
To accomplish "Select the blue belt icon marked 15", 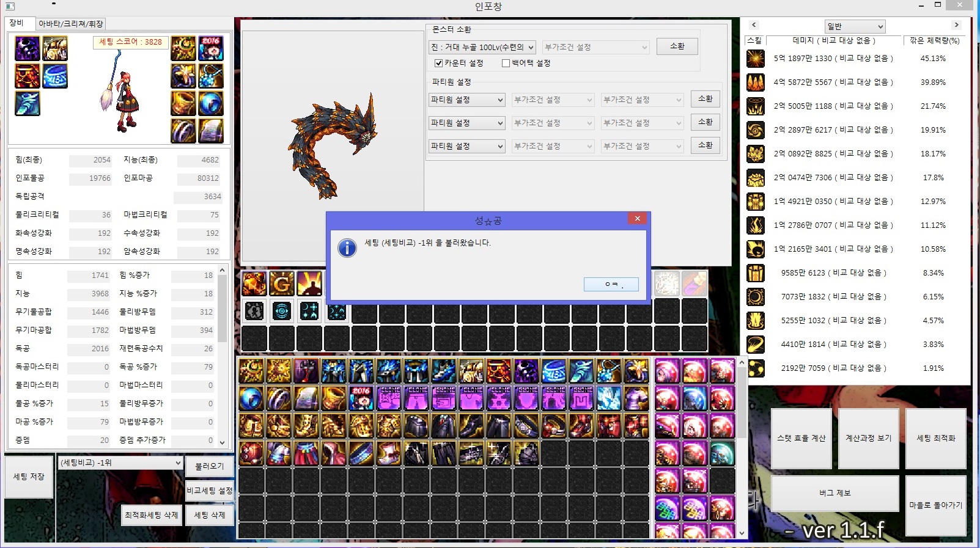I will pyautogui.click(x=55, y=76).
